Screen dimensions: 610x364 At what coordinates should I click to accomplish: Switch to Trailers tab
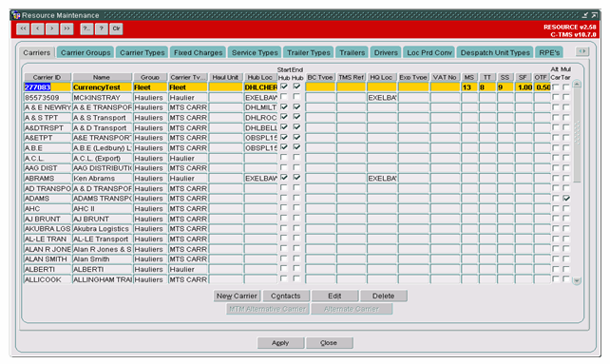tap(353, 53)
